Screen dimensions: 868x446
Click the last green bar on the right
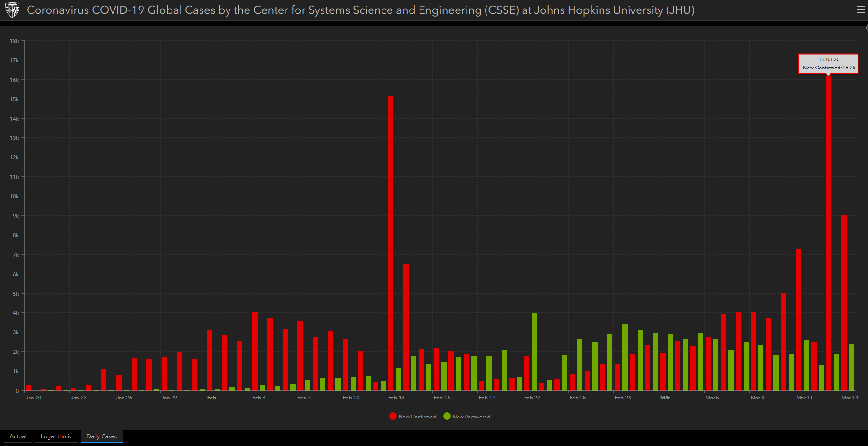point(851,368)
